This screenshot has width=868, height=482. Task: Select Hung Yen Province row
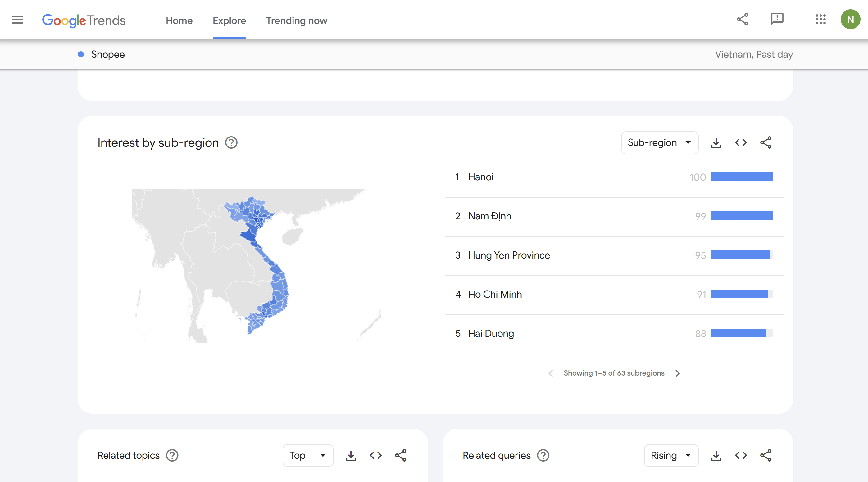click(x=614, y=255)
